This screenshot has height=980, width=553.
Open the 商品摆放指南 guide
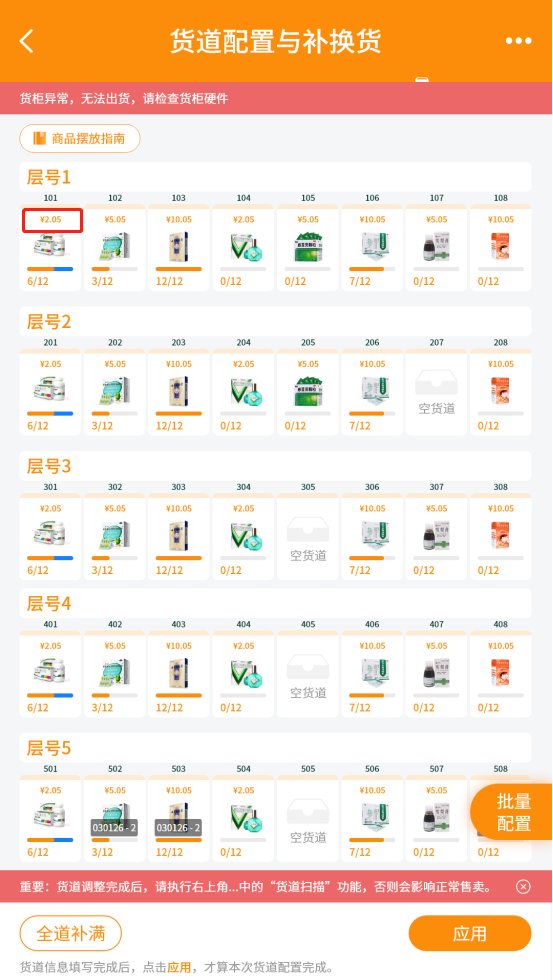point(80,138)
